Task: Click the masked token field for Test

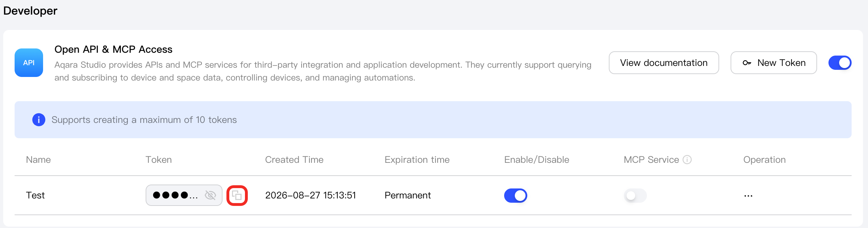Action: pyautogui.click(x=184, y=195)
